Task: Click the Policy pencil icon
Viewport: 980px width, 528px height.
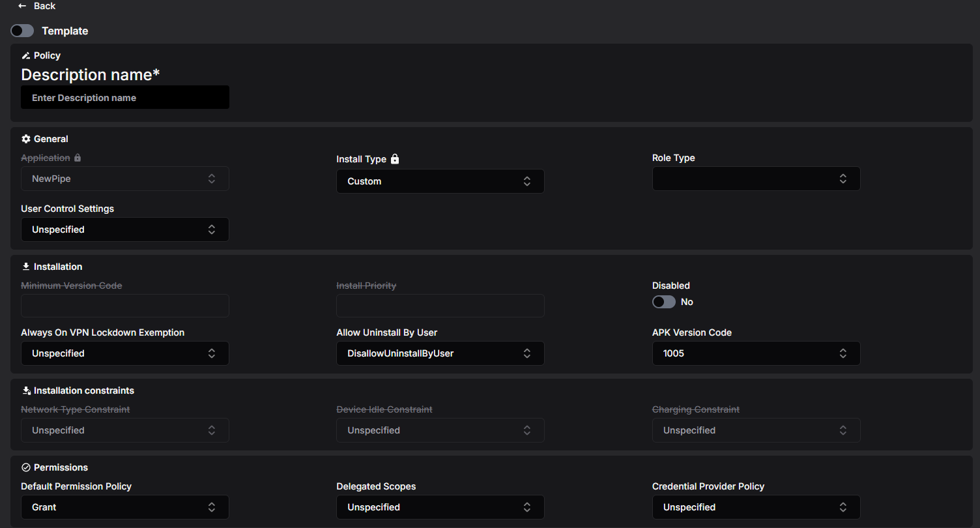Action: [26, 56]
